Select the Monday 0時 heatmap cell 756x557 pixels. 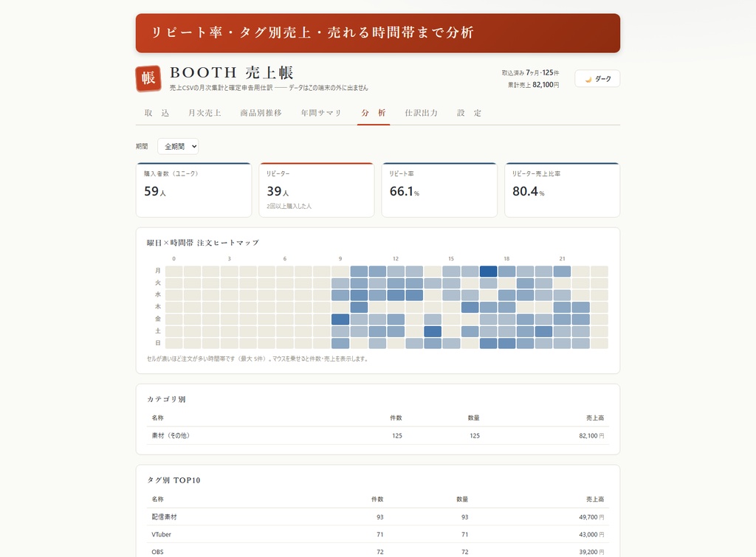coord(174,271)
